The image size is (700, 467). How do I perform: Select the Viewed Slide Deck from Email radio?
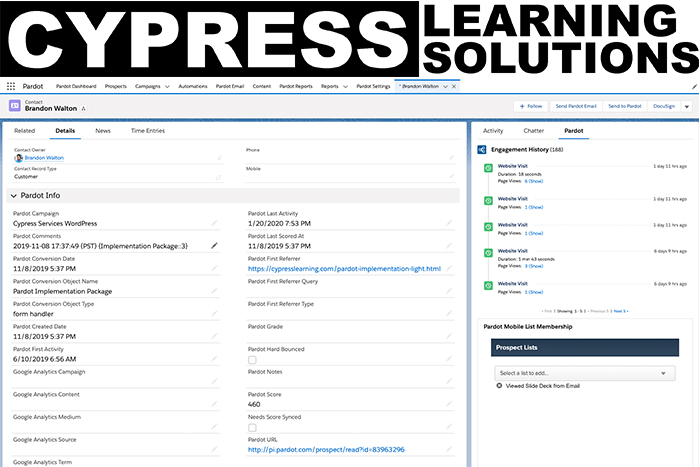(499, 386)
